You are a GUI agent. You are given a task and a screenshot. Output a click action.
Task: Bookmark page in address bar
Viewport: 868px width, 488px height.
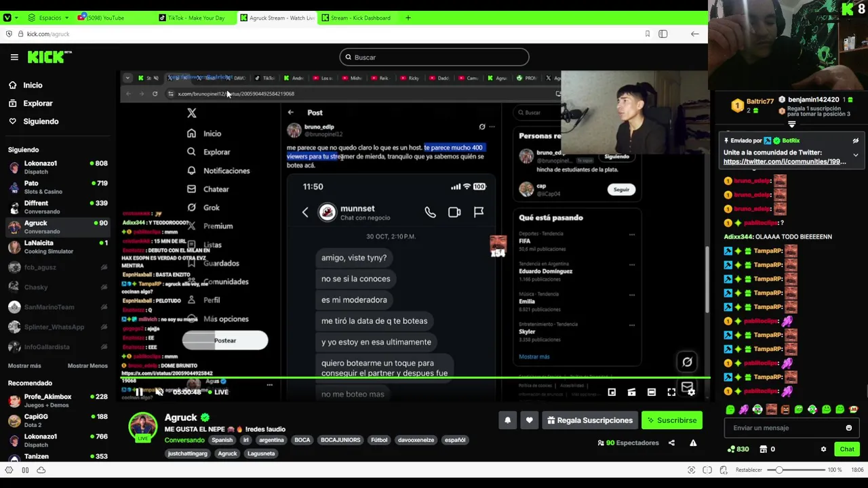click(647, 34)
